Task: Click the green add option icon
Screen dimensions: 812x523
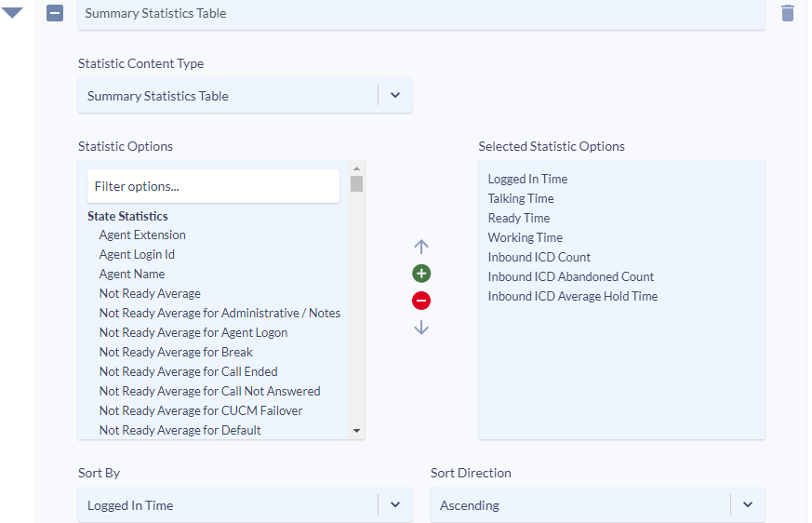Action: [x=421, y=274]
